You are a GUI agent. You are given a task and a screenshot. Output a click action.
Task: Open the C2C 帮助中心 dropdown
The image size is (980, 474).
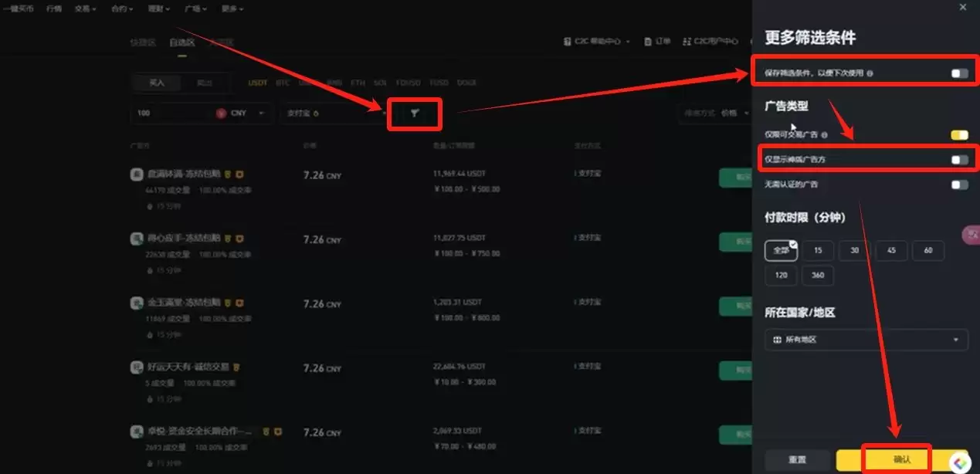pyautogui.click(x=597, y=42)
